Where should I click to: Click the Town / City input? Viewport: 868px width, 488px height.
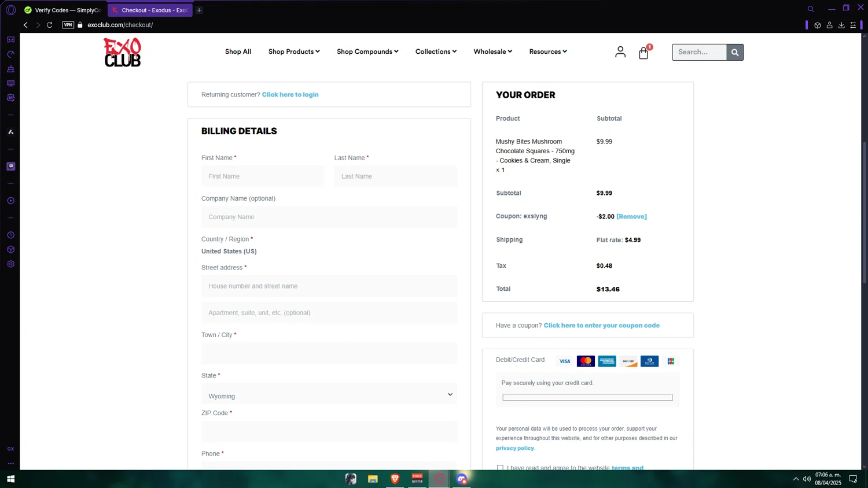tap(329, 353)
